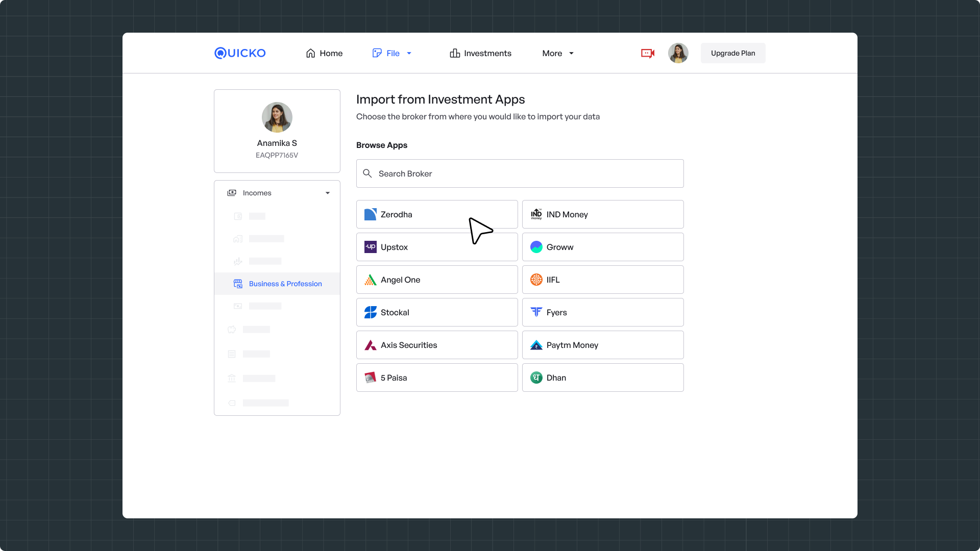
Task: Click the Angel One logo icon
Action: pyautogui.click(x=371, y=280)
